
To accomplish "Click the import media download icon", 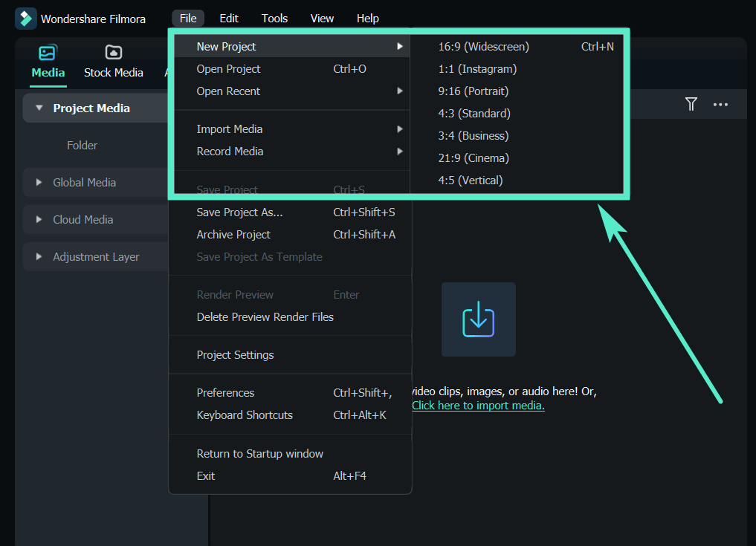I will [478, 319].
